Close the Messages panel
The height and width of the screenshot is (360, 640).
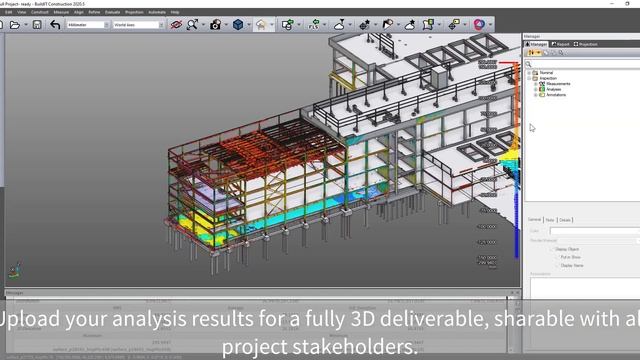(x=517, y=293)
